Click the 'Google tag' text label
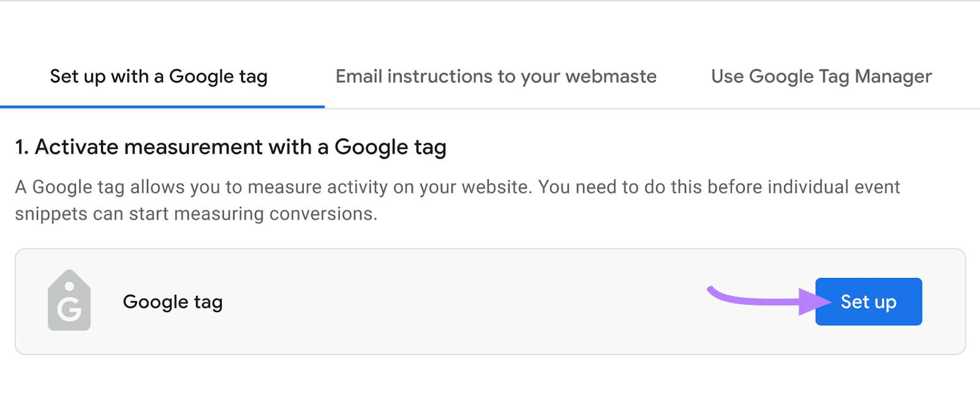The image size is (980, 404). click(172, 301)
